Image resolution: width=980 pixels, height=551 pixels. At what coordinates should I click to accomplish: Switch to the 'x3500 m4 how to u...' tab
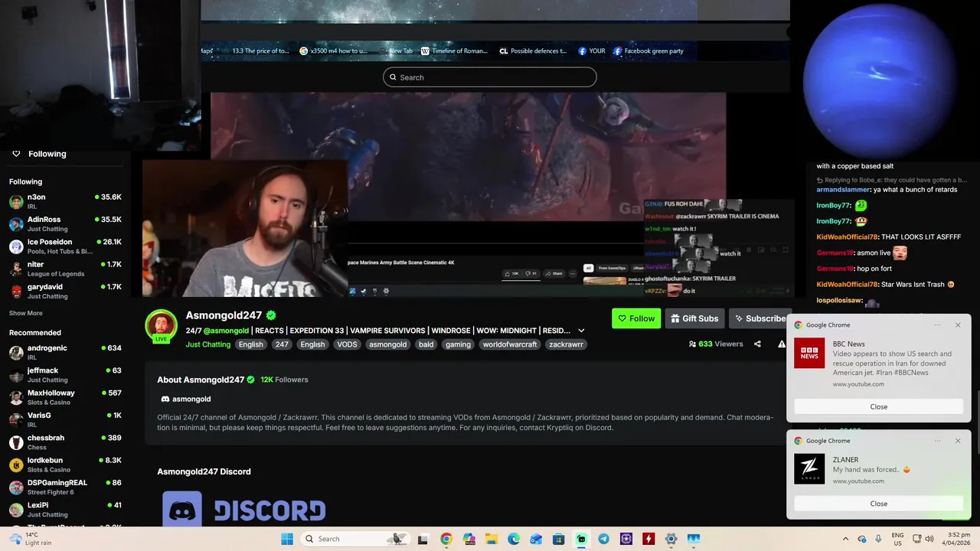tap(334, 51)
